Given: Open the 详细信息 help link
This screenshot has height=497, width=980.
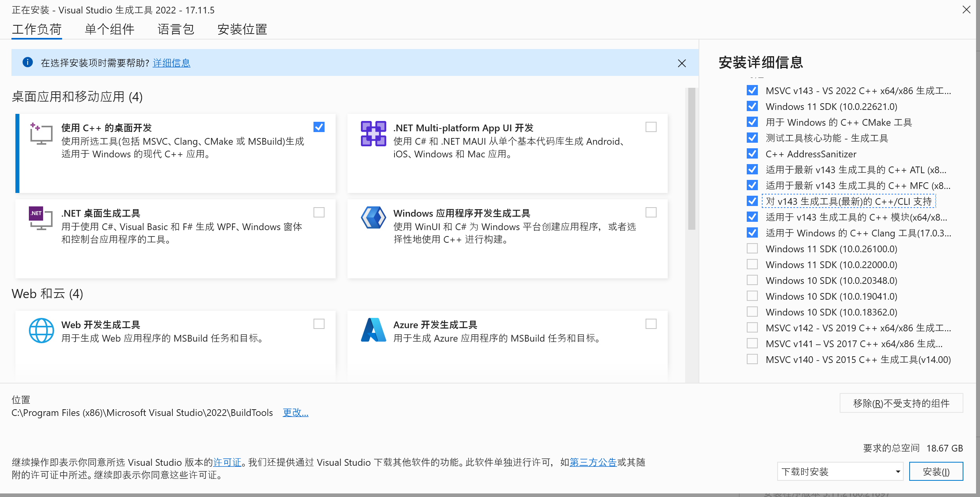Looking at the screenshot, I should (x=172, y=63).
